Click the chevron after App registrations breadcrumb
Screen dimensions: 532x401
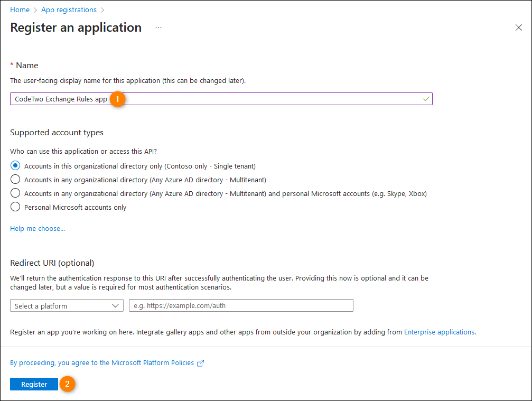(x=102, y=10)
